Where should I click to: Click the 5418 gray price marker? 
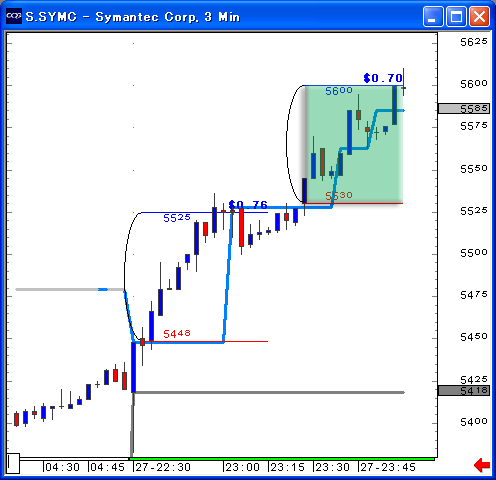click(x=464, y=390)
